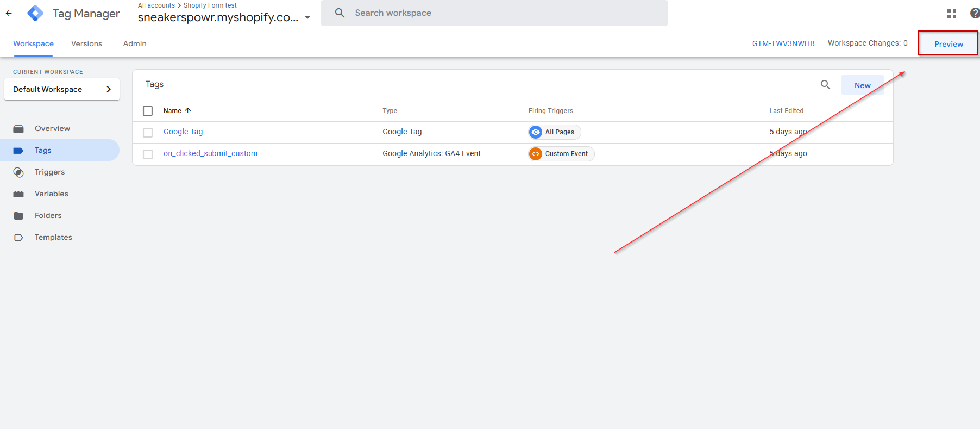Click the All Pages trigger eye icon

click(x=536, y=132)
